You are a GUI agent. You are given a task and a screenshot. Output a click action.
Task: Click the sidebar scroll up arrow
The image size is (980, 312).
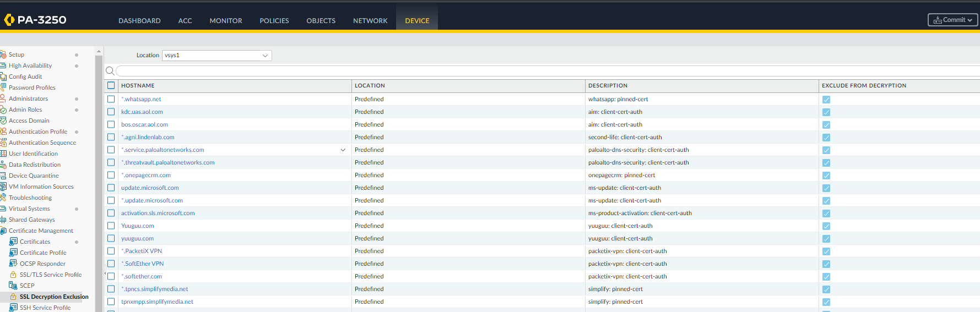click(99, 51)
